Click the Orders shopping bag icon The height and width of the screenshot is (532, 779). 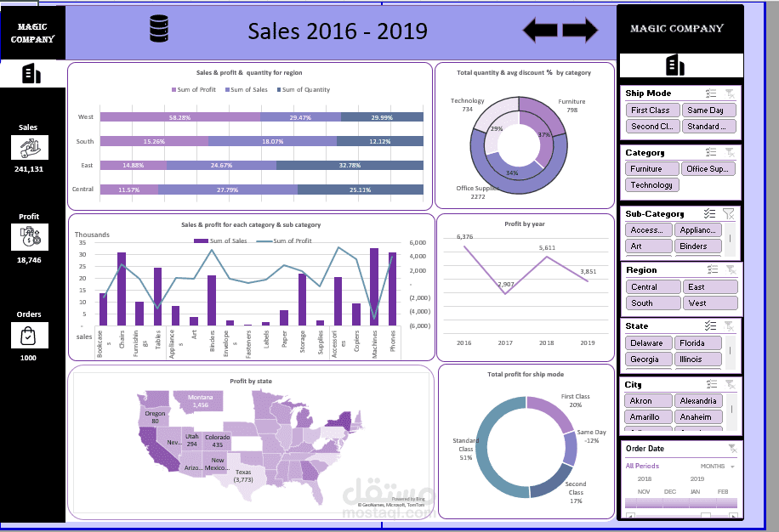(x=30, y=336)
